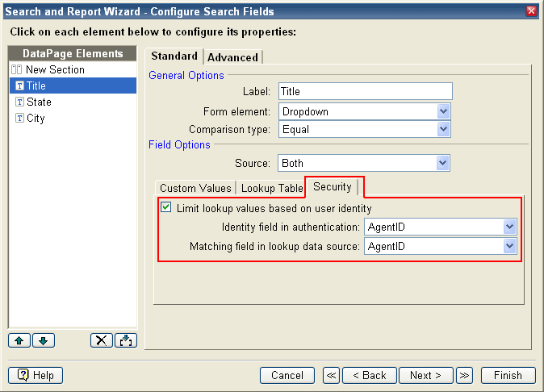Uncheck Limit lookup values based on user identity
Image resolution: width=544 pixels, height=392 pixels.
[165, 207]
